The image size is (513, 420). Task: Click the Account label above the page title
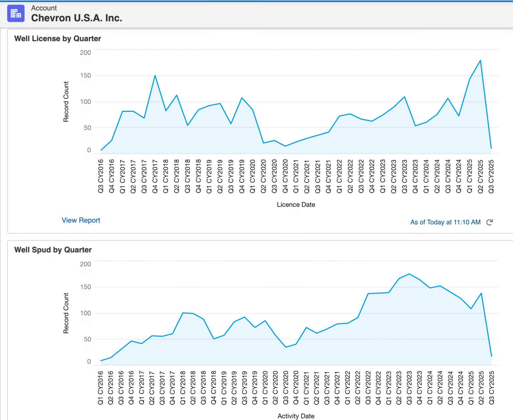pyautogui.click(x=44, y=8)
